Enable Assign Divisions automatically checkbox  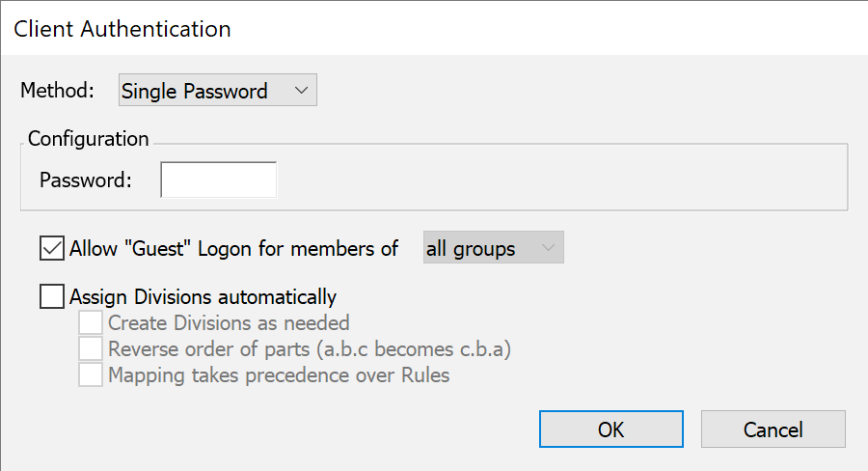point(52,296)
